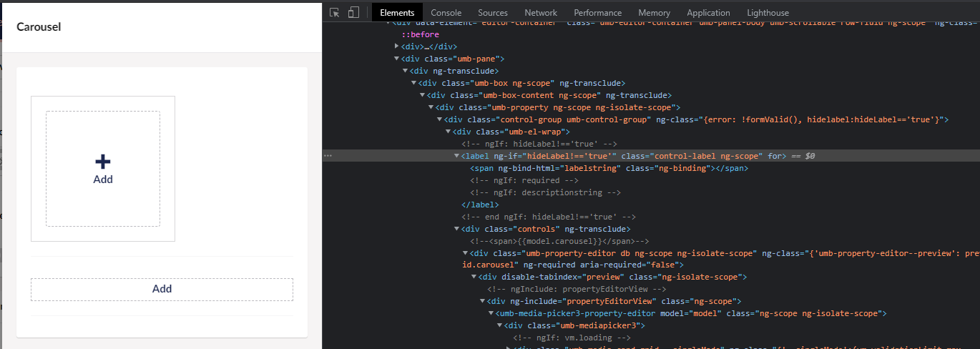
Task: Select the closing </label> tag row
Action: tap(480, 205)
